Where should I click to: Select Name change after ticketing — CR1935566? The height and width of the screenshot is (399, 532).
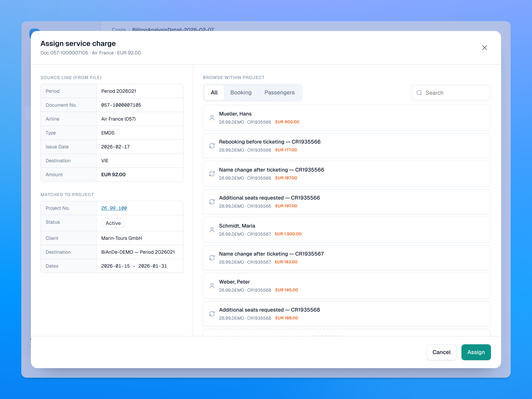(347, 174)
